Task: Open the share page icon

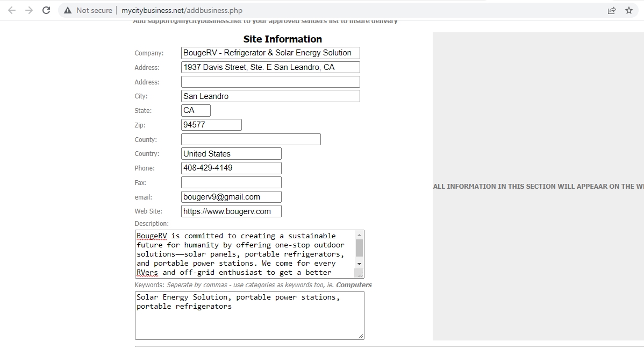Action: pos(612,10)
